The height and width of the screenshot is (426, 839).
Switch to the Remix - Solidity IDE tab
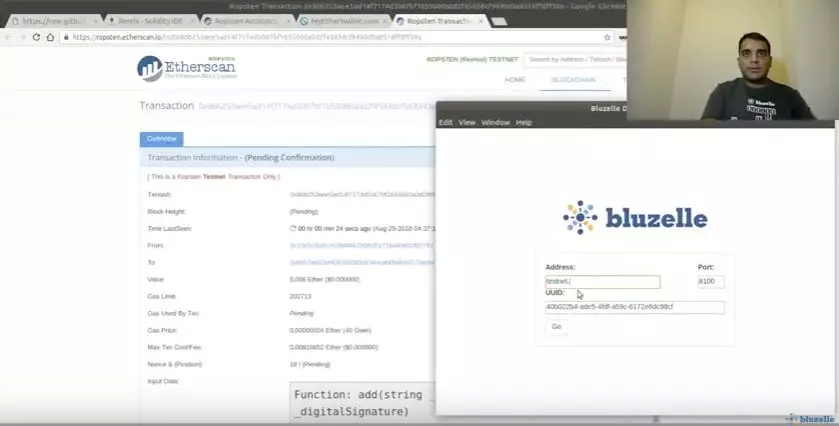pos(150,21)
